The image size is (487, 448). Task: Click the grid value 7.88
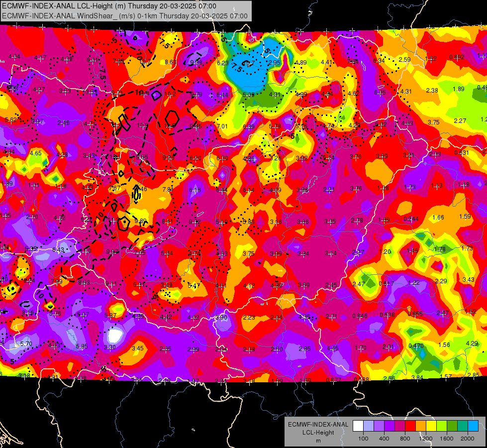[x=119, y=61]
